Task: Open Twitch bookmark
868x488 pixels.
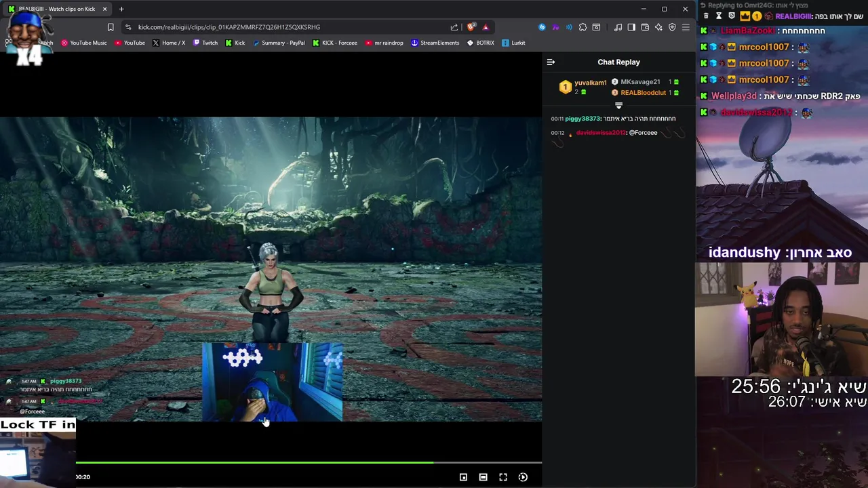Action: click(205, 43)
